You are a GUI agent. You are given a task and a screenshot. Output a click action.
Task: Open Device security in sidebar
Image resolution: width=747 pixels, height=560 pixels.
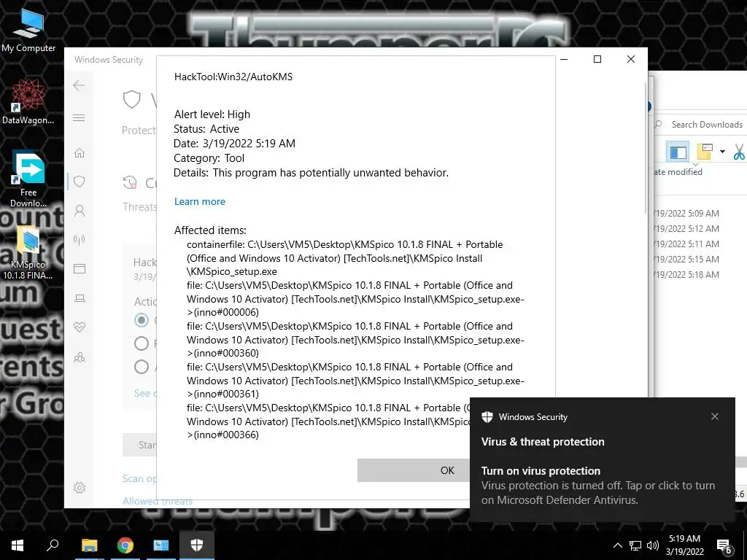[x=80, y=298]
